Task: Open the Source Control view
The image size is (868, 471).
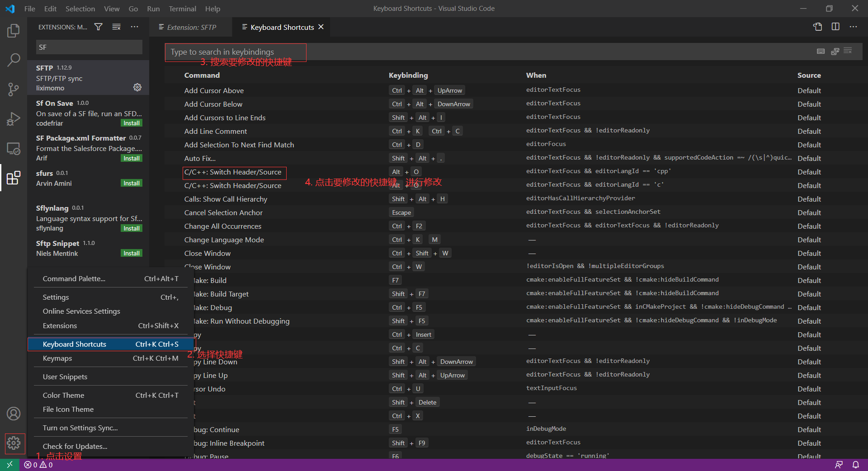Action: 14,89
